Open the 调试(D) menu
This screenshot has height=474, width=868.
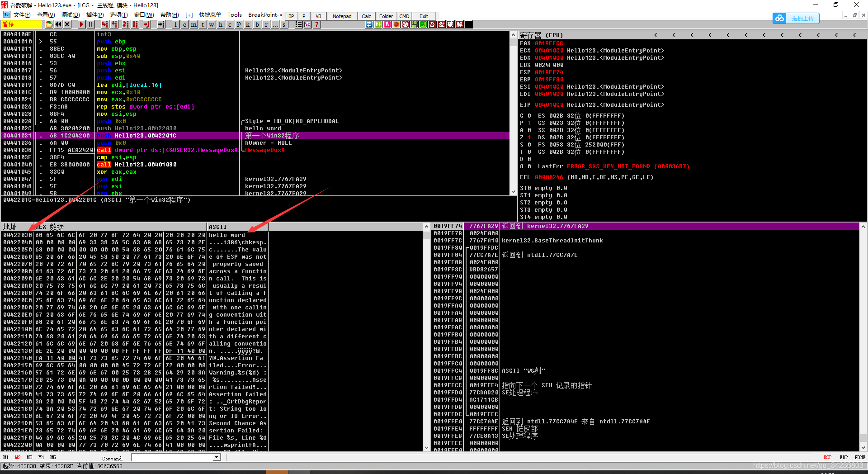pyautogui.click(x=70, y=15)
